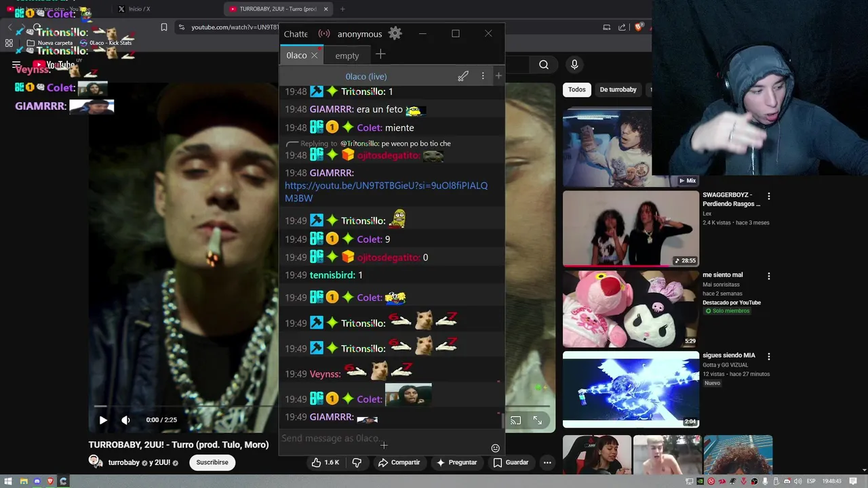Open Chatterino taskbar icon
Image resolution: width=868 pixels, height=488 pixels.
(x=63, y=481)
